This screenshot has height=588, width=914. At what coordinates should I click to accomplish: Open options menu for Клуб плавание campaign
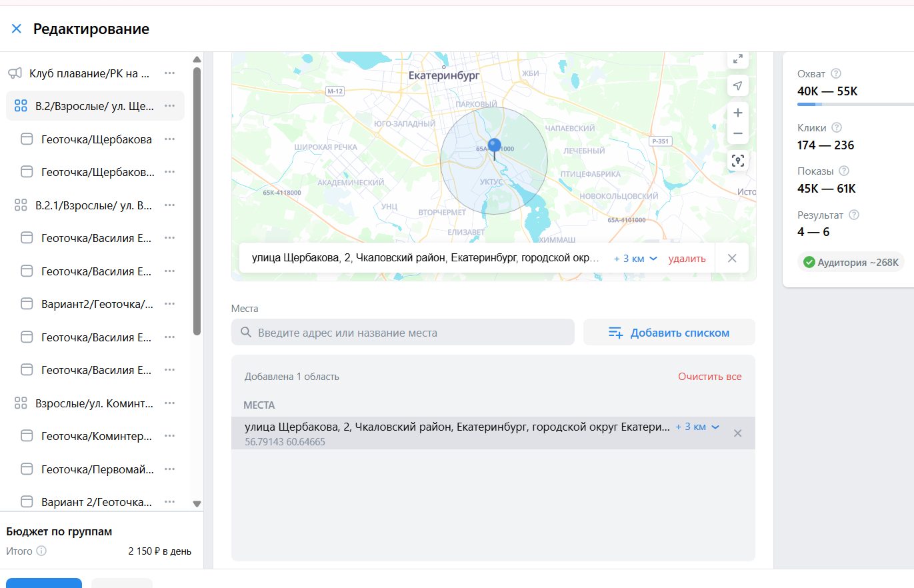coord(169,73)
